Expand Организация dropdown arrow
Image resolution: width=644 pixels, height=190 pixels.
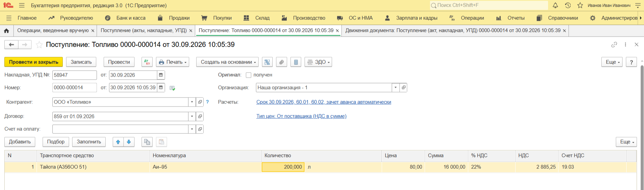pyautogui.click(x=396, y=87)
